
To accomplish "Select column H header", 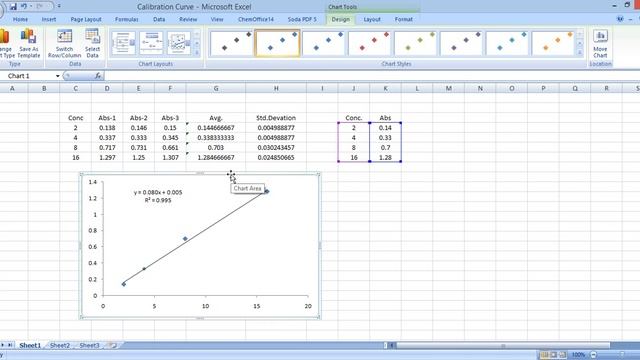I will [x=276, y=88].
